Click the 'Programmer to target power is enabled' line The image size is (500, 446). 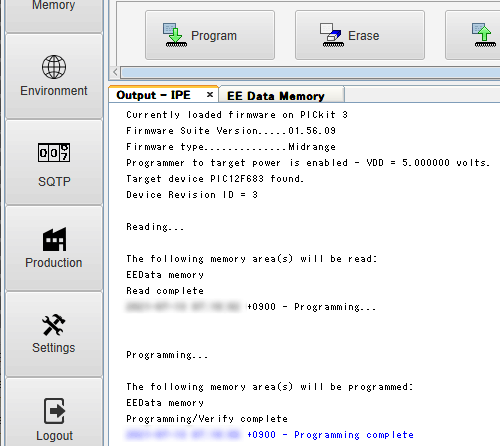point(308,163)
